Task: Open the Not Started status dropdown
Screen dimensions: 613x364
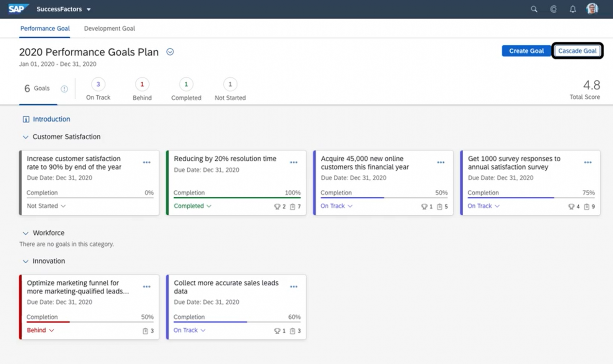Action: tap(46, 206)
